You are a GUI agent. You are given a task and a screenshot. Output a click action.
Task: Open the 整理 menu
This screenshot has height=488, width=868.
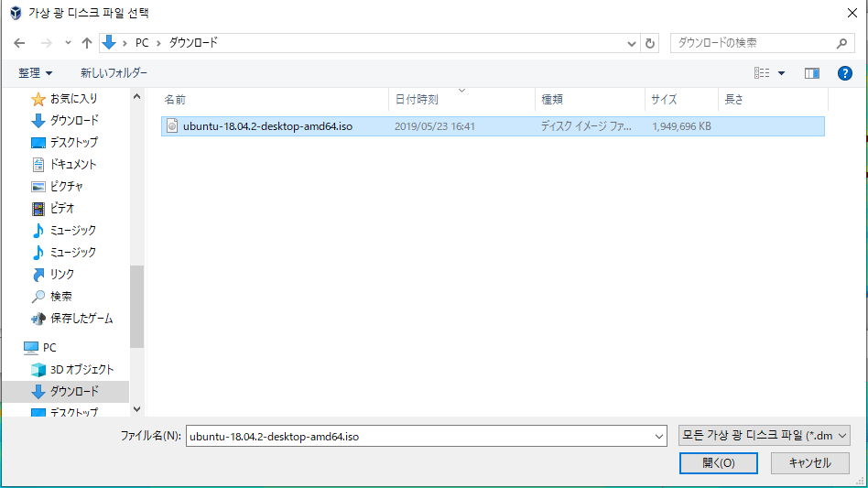tap(35, 73)
